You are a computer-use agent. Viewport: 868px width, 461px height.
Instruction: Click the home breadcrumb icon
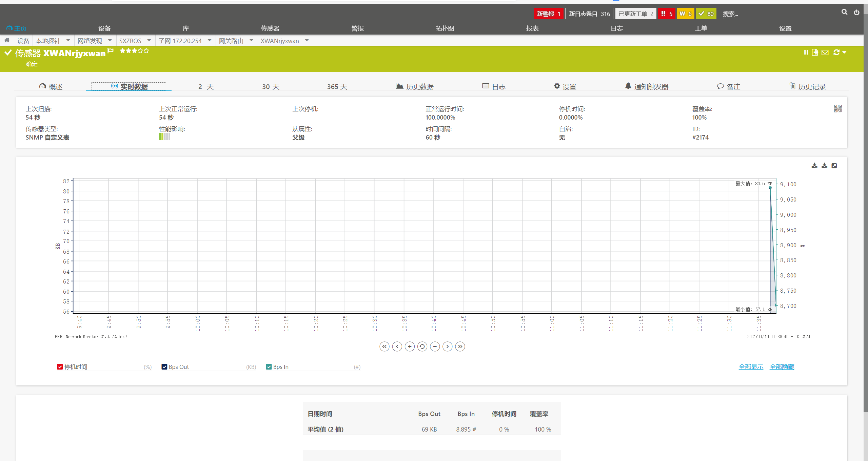(7, 40)
